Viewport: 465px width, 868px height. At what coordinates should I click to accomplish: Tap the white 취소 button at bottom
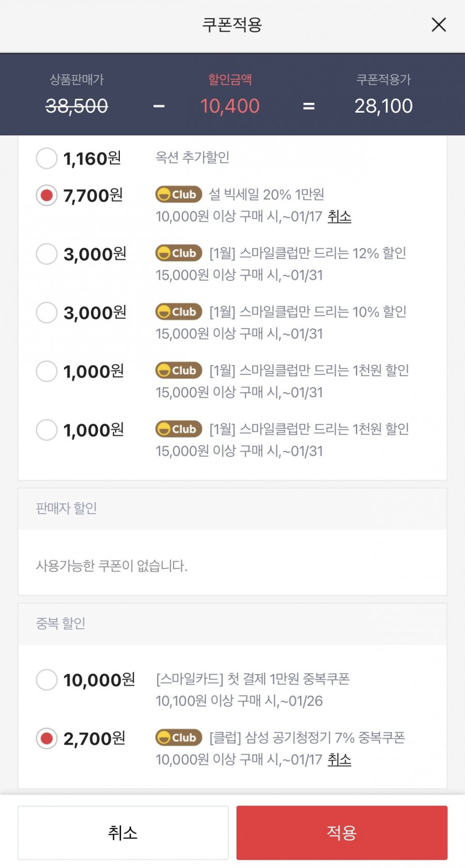pos(123,832)
